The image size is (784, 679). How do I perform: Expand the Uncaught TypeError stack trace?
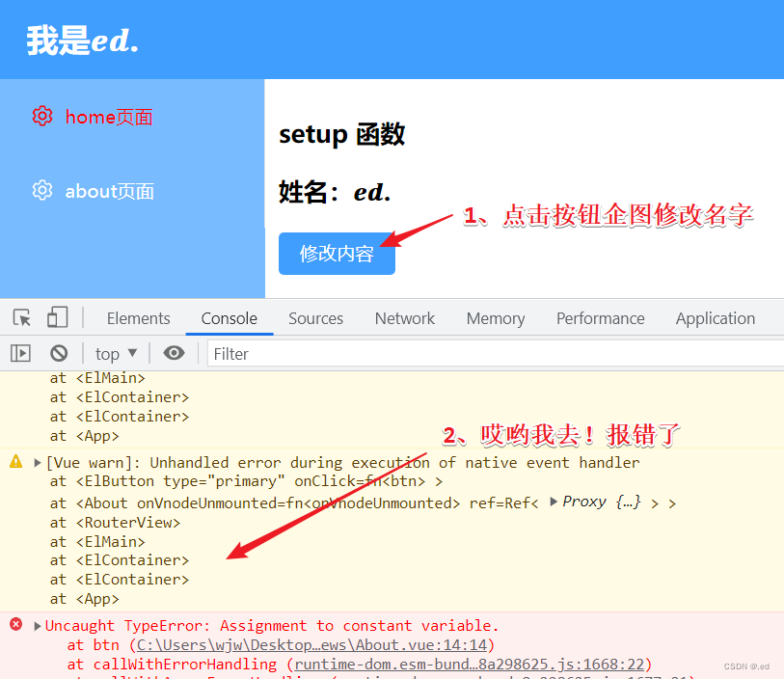(38, 626)
